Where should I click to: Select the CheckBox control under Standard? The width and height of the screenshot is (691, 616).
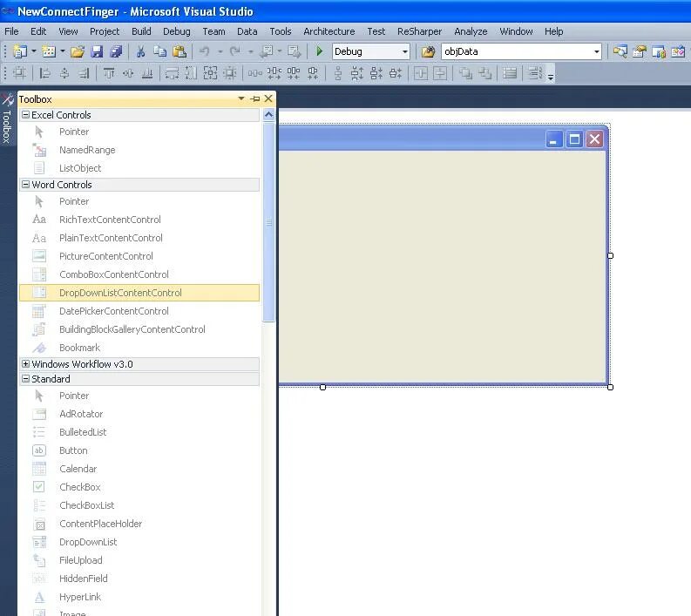139,487
